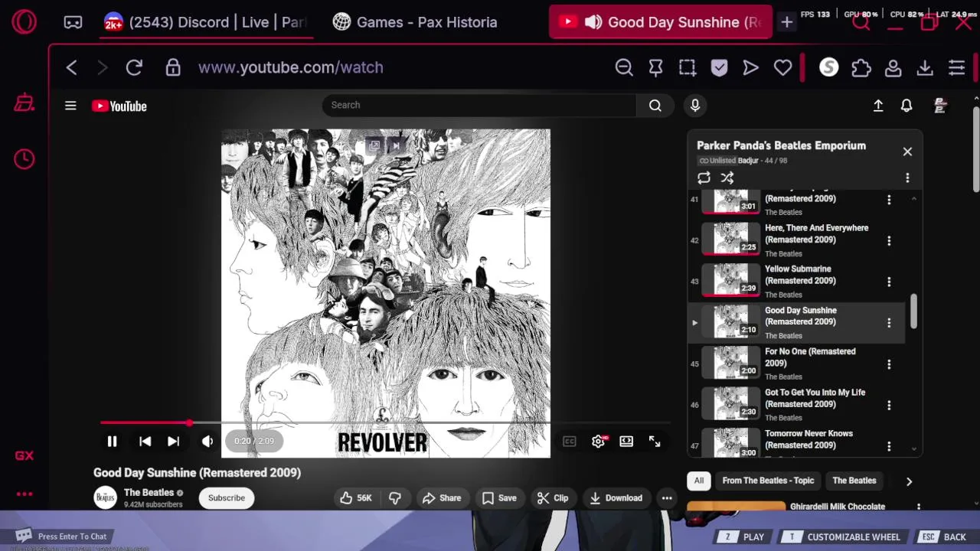This screenshot has height=551, width=980.
Task: Like the video with 56K
Action: click(357, 497)
